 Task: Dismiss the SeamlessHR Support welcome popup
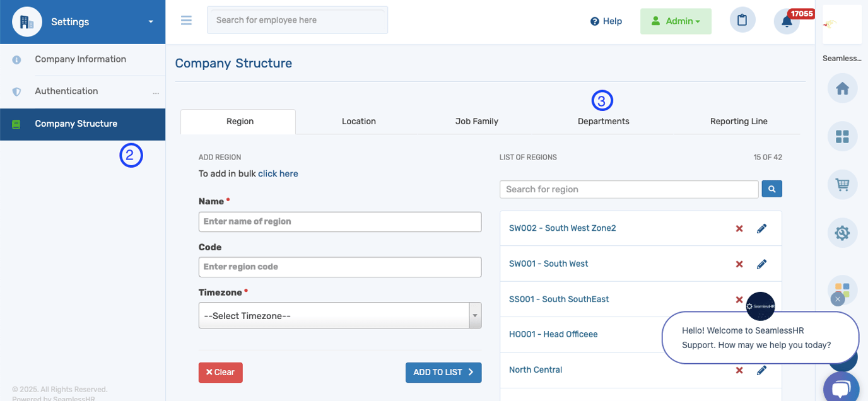[x=838, y=299]
